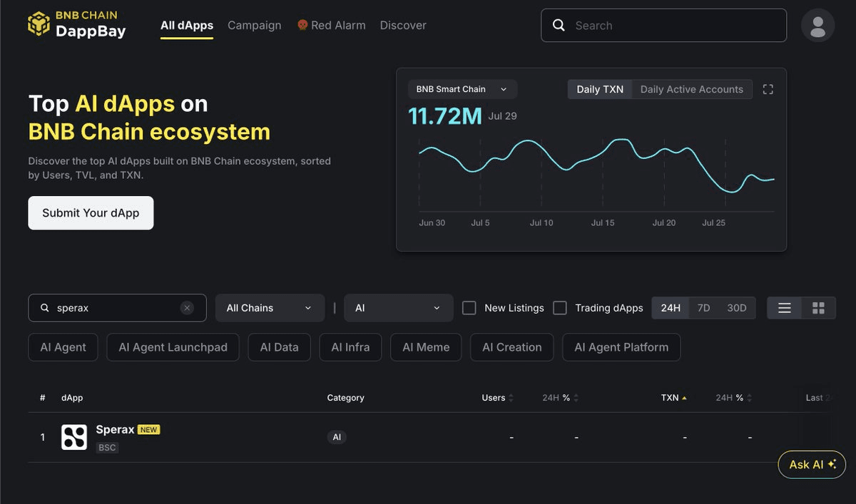This screenshot has width=856, height=504.
Task: Click the magnifier icon in top search bar
Action: 559,26
